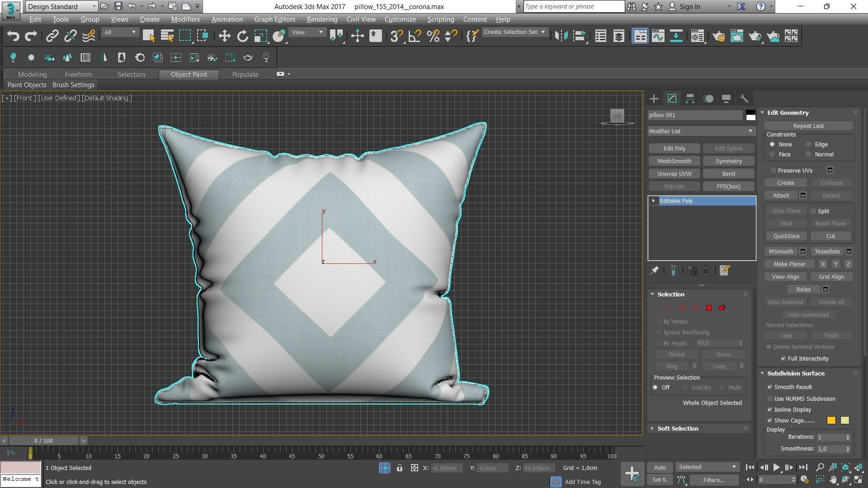The image size is (868, 488).
Task: Open the Design Standard workspace dropdown
Action: click(62, 6)
